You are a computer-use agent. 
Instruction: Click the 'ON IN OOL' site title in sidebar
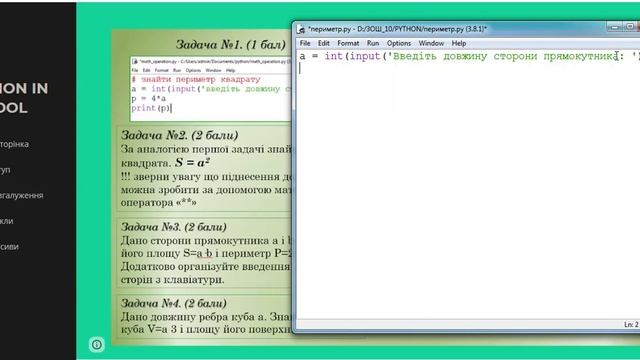coord(24,98)
